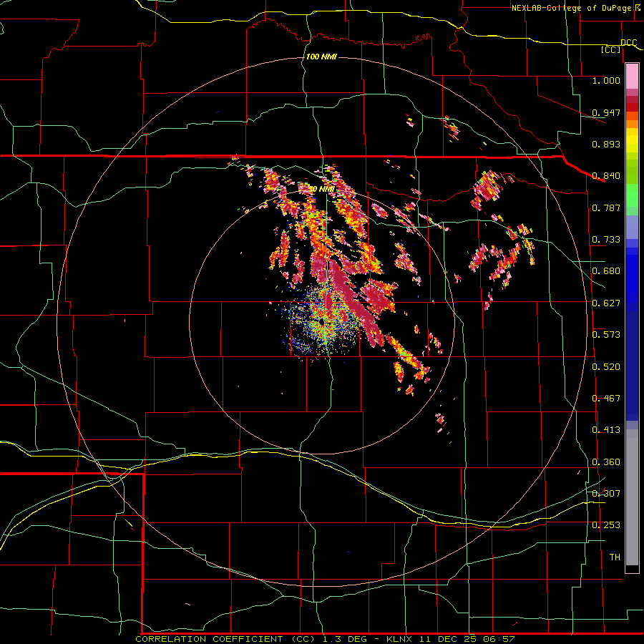The image size is (644, 644).
Task: Click the TH threshold label
Action: [x=615, y=557]
